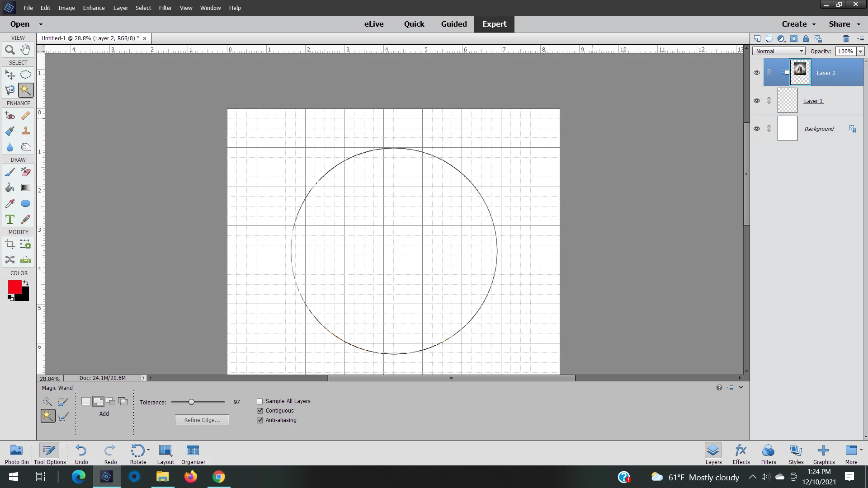Hide the Layer 1 visibility eye
The height and width of the screenshot is (488, 868).
(757, 101)
